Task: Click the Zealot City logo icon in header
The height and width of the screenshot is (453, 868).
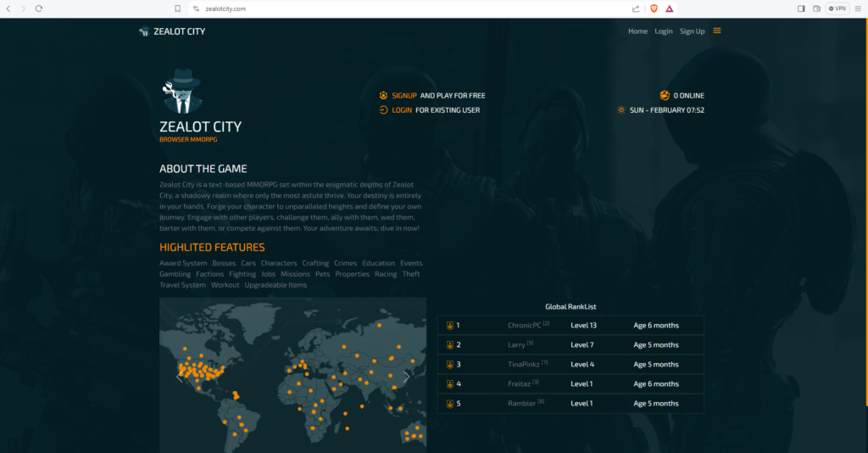Action: tap(144, 31)
